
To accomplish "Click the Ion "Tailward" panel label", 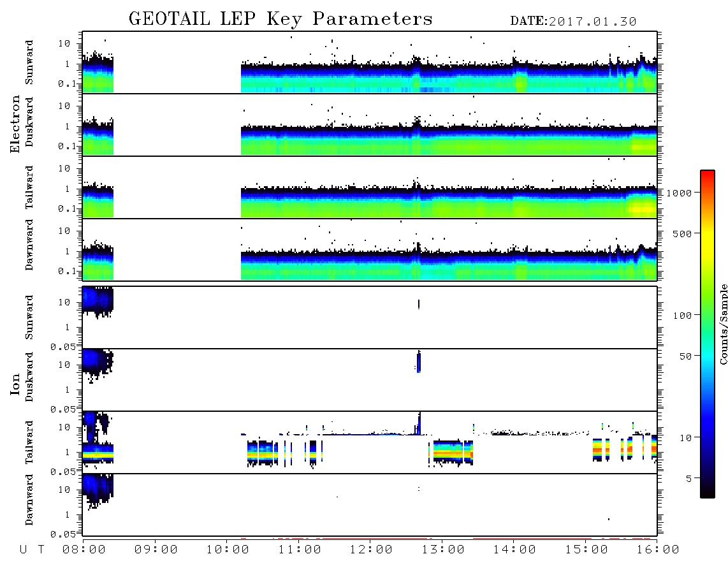I will tap(29, 442).
